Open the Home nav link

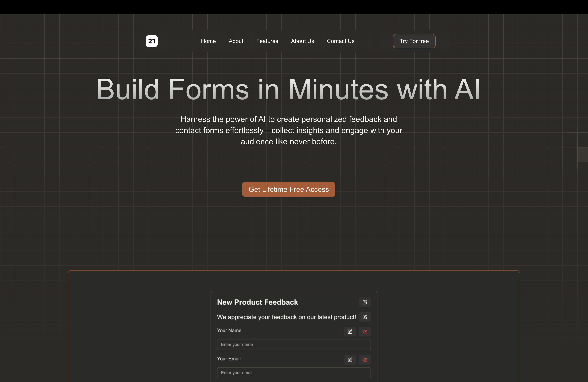coord(208,41)
